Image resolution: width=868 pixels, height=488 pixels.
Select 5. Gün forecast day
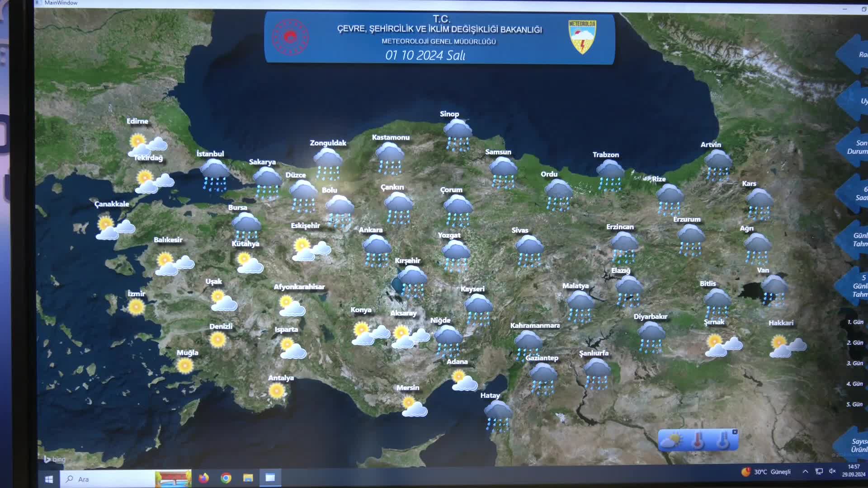click(855, 404)
